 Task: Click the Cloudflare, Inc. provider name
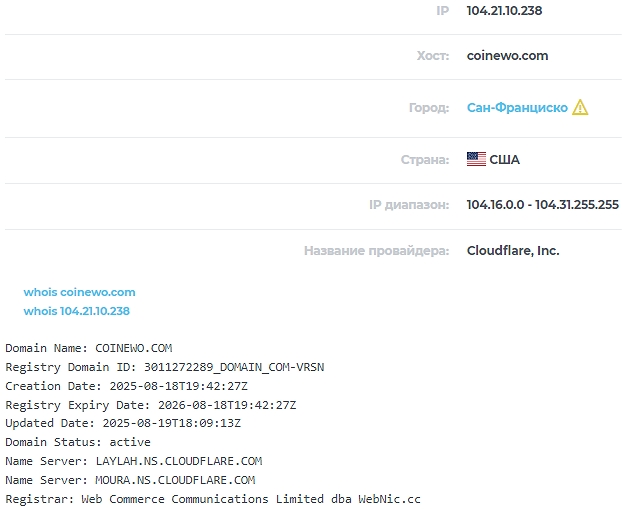[x=513, y=251]
